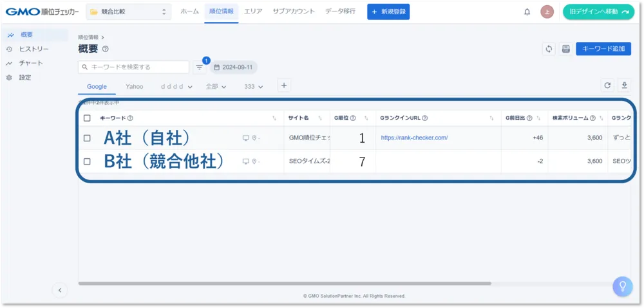This screenshot has width=644, height=308.
Task: Open エリア in top navigation
Action: click(253, 12)
